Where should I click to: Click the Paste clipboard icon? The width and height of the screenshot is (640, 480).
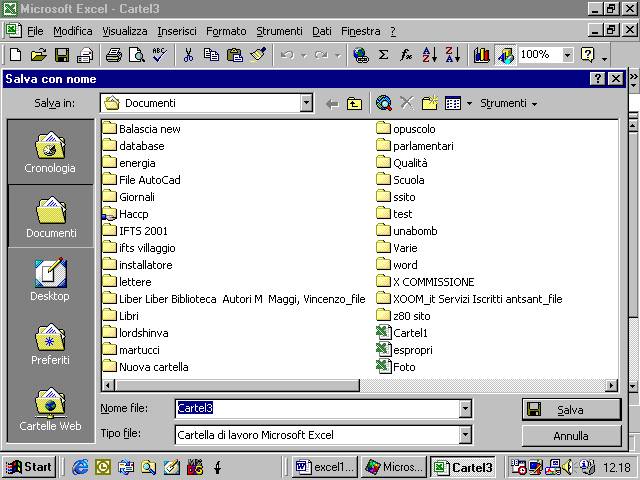[235, 55]
